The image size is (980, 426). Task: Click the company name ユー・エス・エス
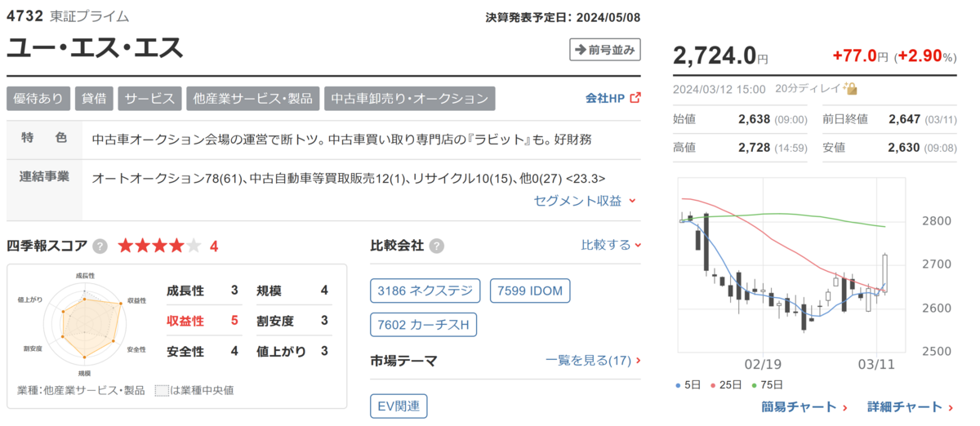coord(95,47)
